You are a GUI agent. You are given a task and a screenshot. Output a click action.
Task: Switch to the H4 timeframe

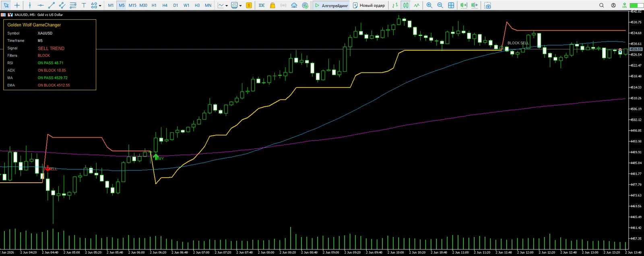click(165, 5)
